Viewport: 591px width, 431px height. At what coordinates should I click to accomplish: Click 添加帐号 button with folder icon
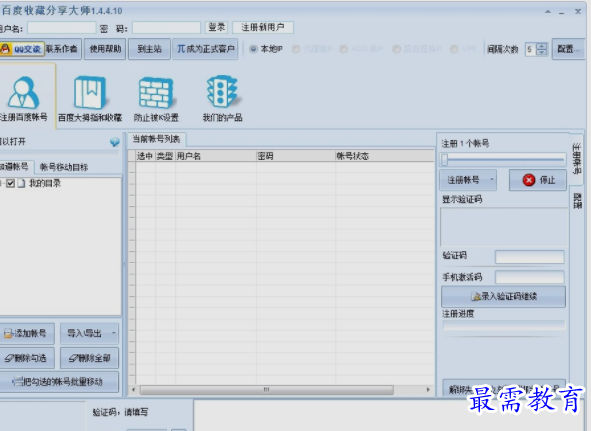point(26,333)
